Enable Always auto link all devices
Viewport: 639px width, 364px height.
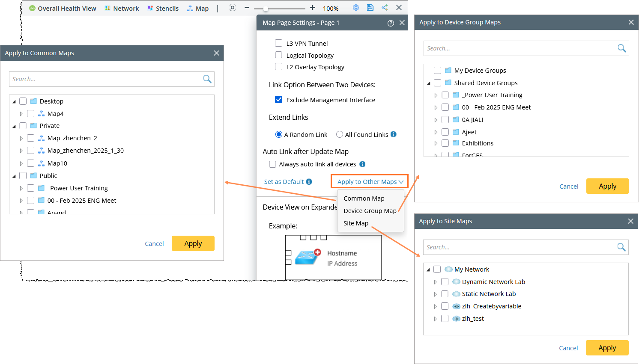272,164
